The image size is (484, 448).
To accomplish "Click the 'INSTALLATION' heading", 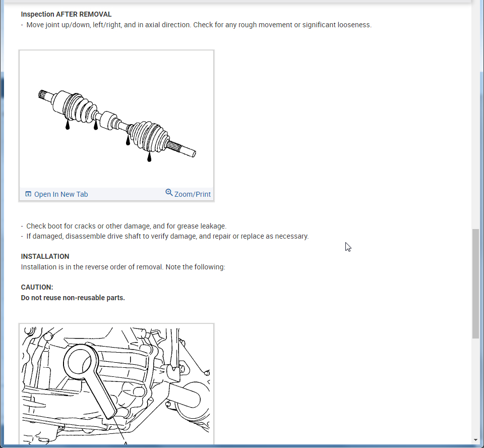I will [x=45, y=256].
